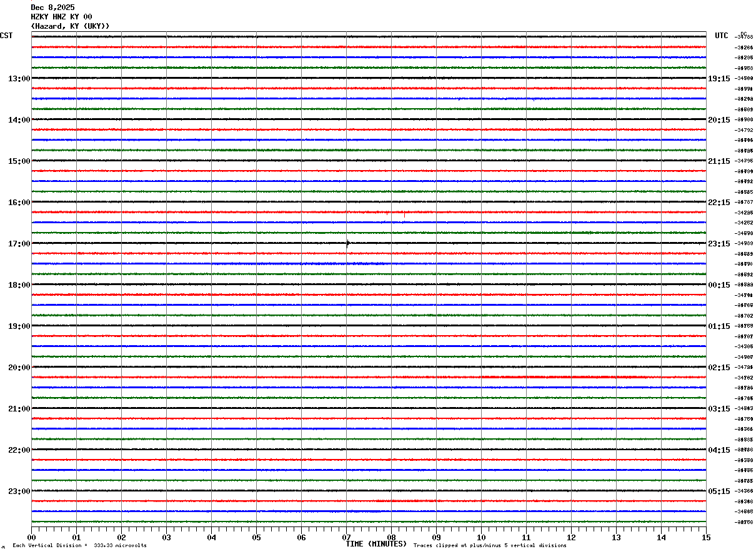This screenshot has width=756, height=554.
Task: Select the 16:00 CST time label
Action: [x=19, y=203]
